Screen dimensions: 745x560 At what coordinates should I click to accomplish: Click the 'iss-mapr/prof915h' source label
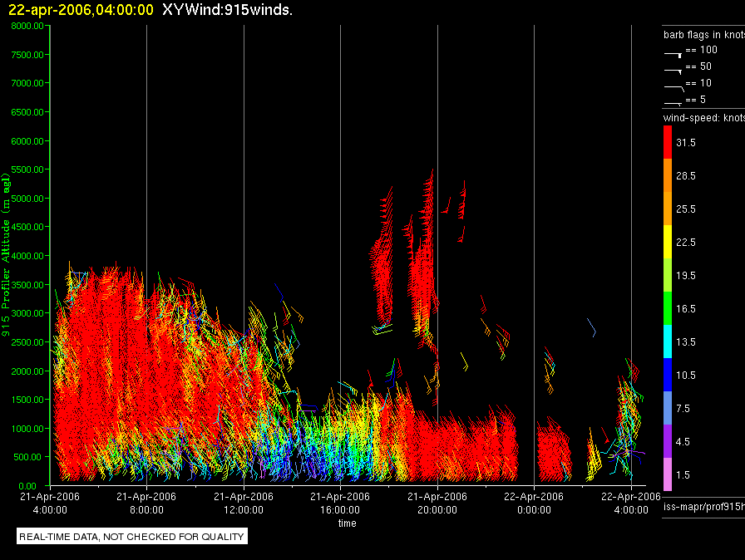704,507
